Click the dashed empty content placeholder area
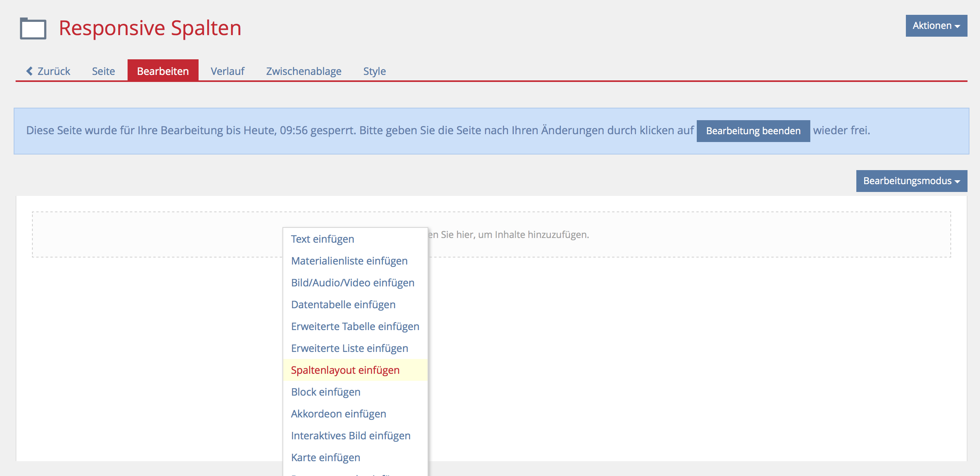980x476 pixels. (663, 234)
